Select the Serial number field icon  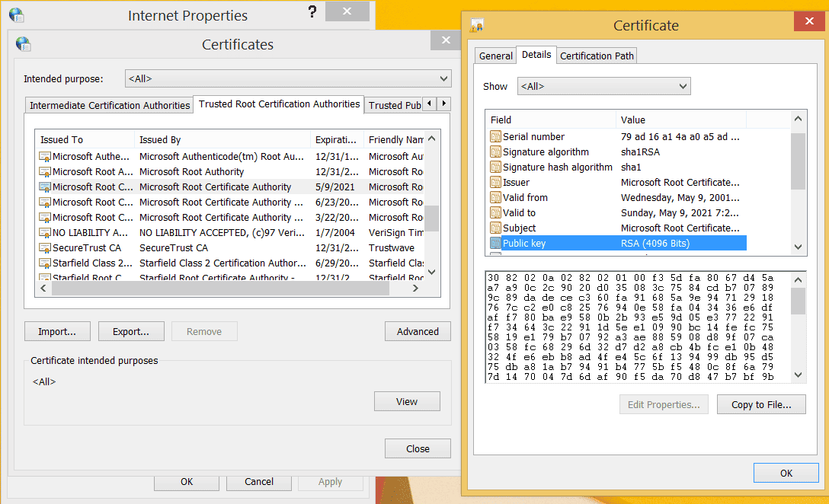coord(495,137)
